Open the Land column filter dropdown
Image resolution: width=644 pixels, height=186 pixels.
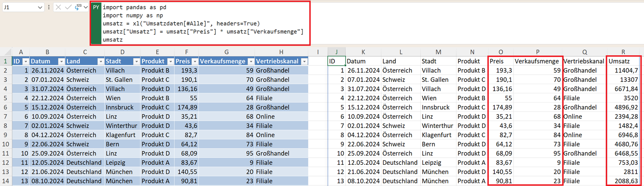point(101,61)
